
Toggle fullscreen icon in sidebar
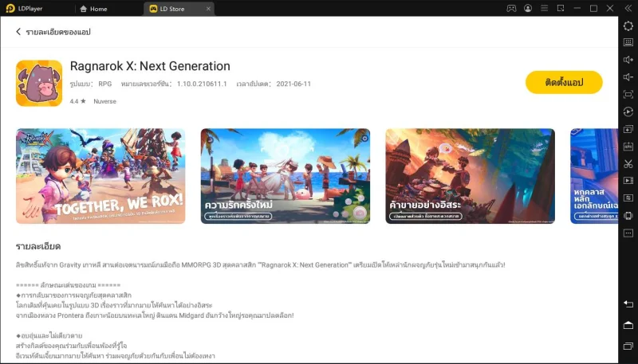[x=628, y=95]
